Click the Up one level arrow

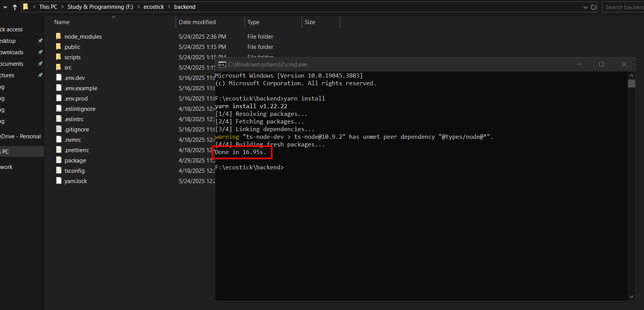pos(15,7)
